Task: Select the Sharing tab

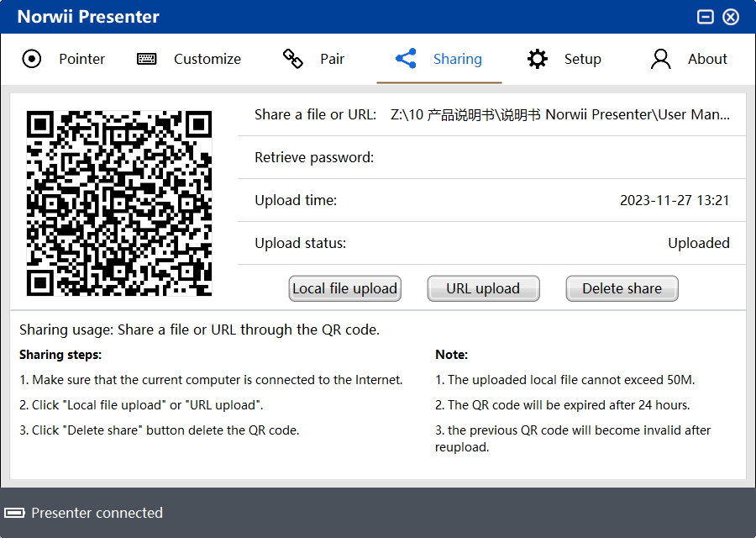Action: (x=438, y=59)
